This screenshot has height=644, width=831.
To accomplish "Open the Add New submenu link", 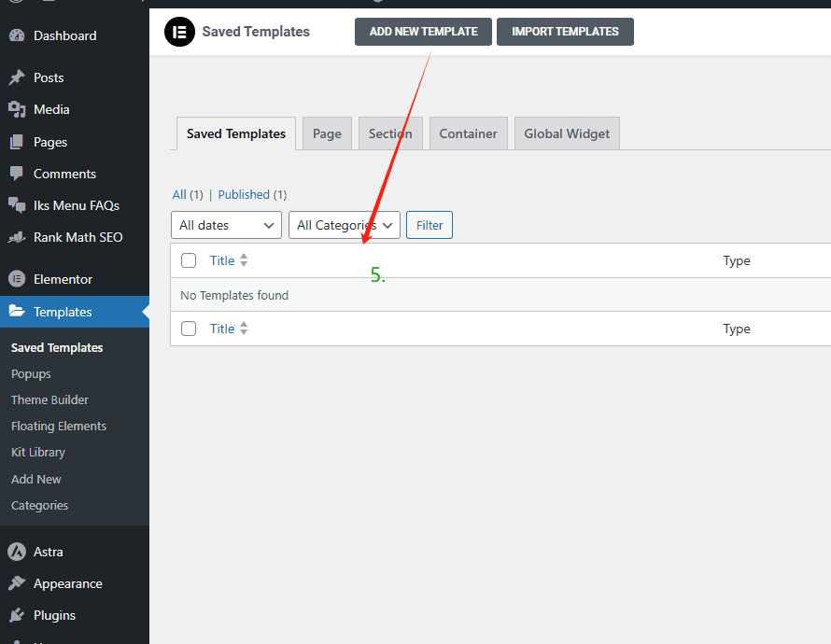I will (36, 479).
